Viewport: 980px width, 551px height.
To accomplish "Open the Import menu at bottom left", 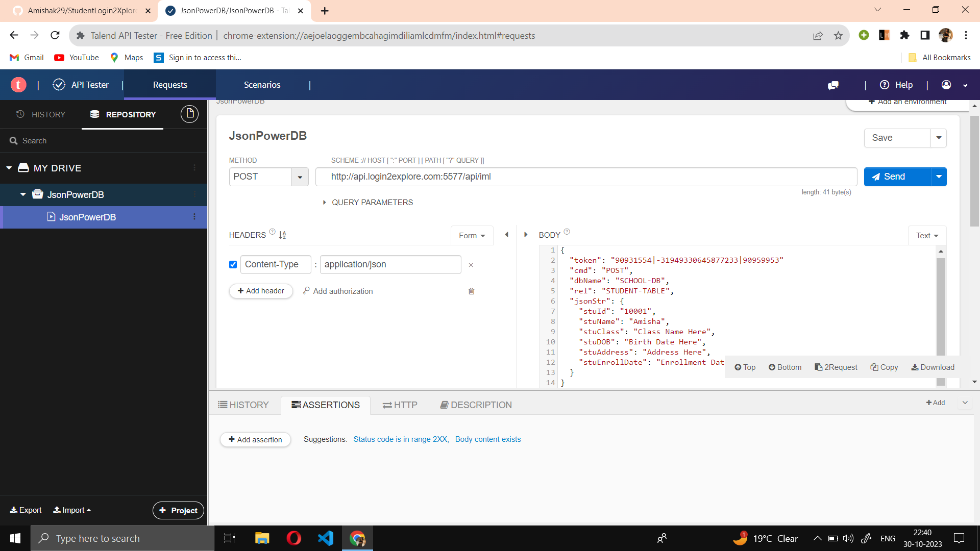I will point(71,510).
